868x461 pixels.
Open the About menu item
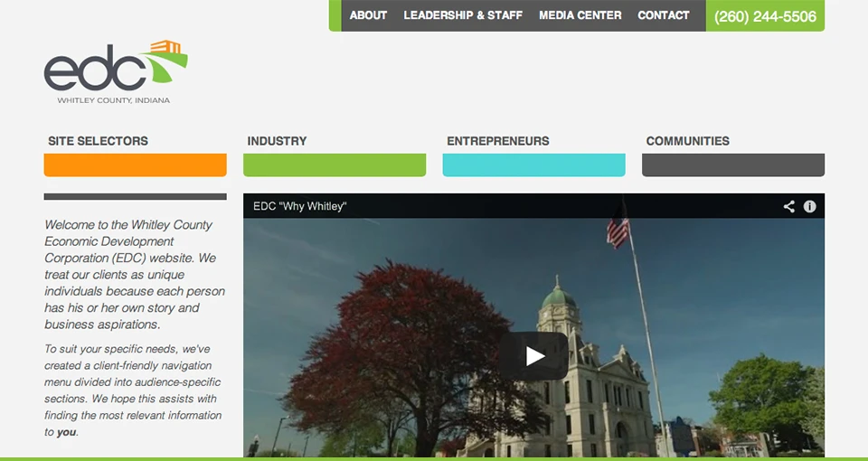click(x=368, y=15)
